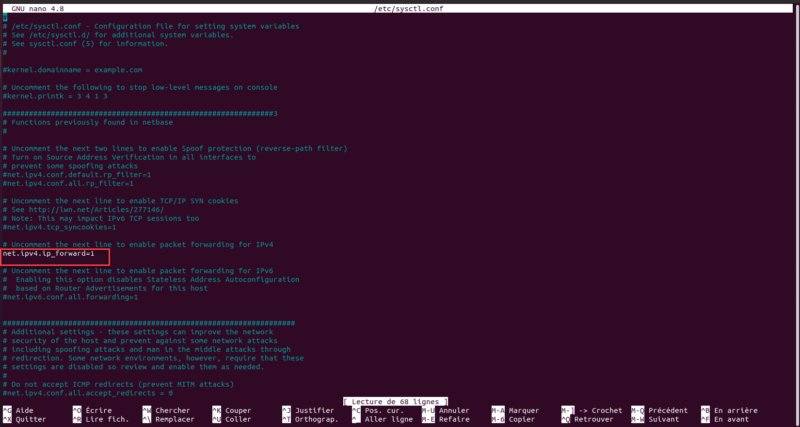
Task: Click the M-6 Copier shortcut
Action: [x=513, y=419]
